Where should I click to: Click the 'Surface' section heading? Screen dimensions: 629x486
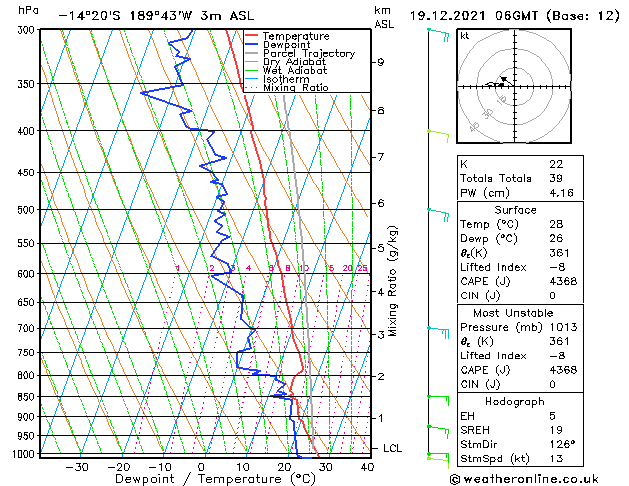[x=515, y=210]
